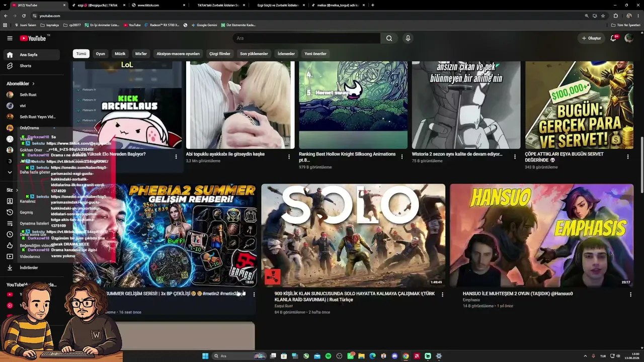Open Beğendiğim videolar thumbs-up icon
Screen dimensions: 644x362
[x=10, y=245]
